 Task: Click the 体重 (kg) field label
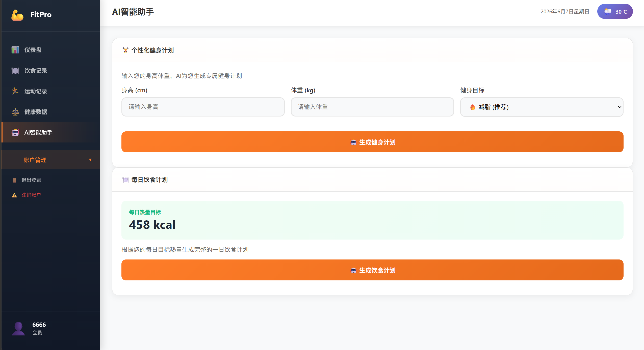[303, 90]
